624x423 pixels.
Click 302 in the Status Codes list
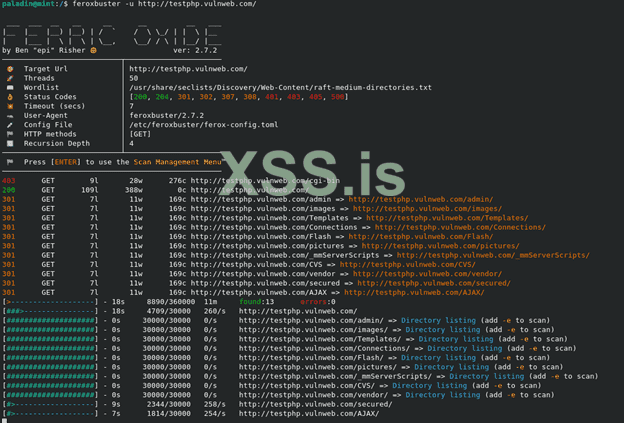[x=206, y=97]
